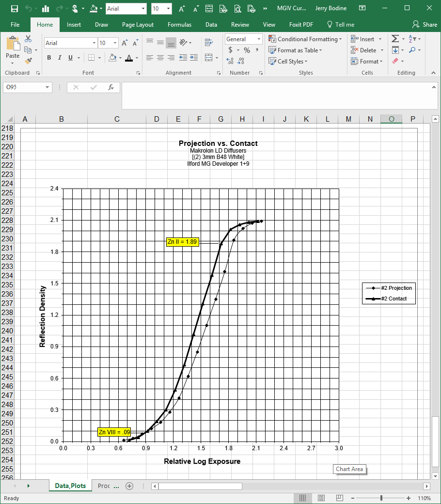Click the Save icon in quick access toolbar
Viewport: 441px width, 504px height.
click(x=14, y=9)
